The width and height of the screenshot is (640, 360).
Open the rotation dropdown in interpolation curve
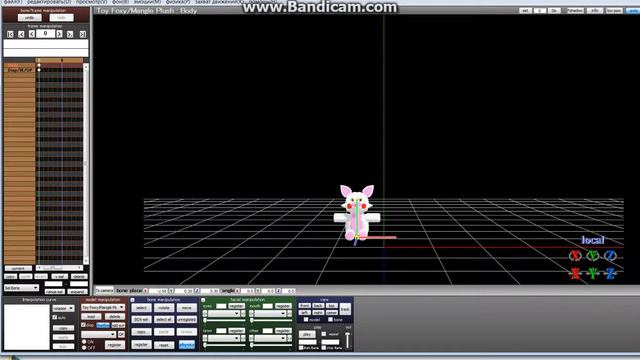[x=63, y=308]
